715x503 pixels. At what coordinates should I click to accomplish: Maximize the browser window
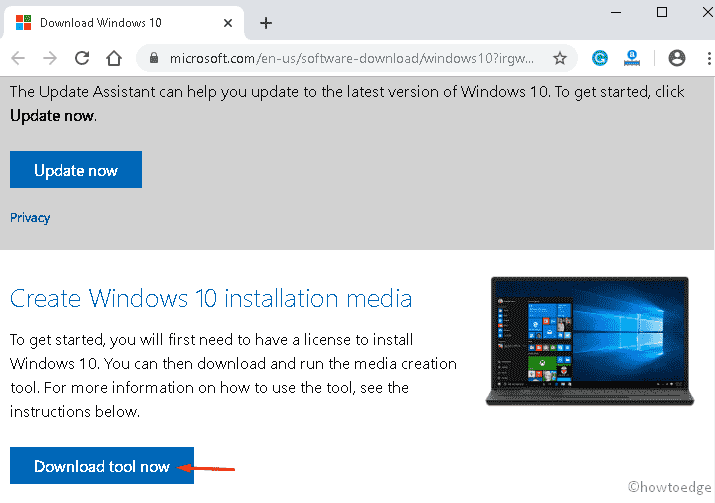[662, 12]
